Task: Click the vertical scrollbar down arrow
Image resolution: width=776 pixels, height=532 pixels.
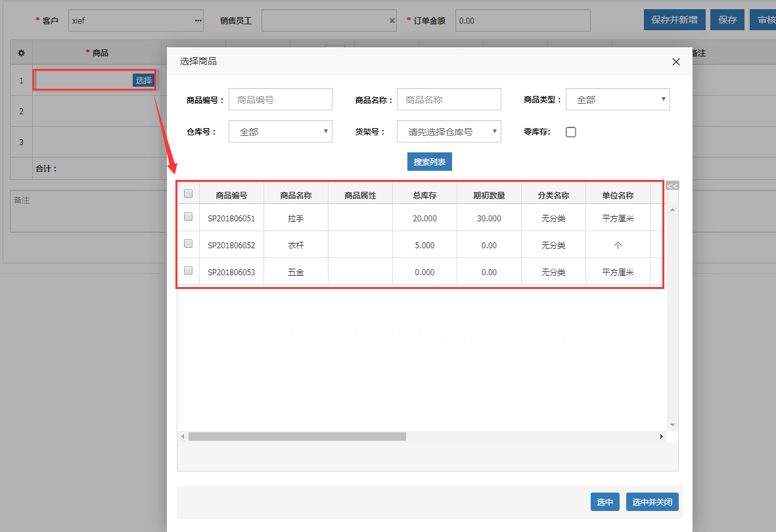Action: (673, 424)
